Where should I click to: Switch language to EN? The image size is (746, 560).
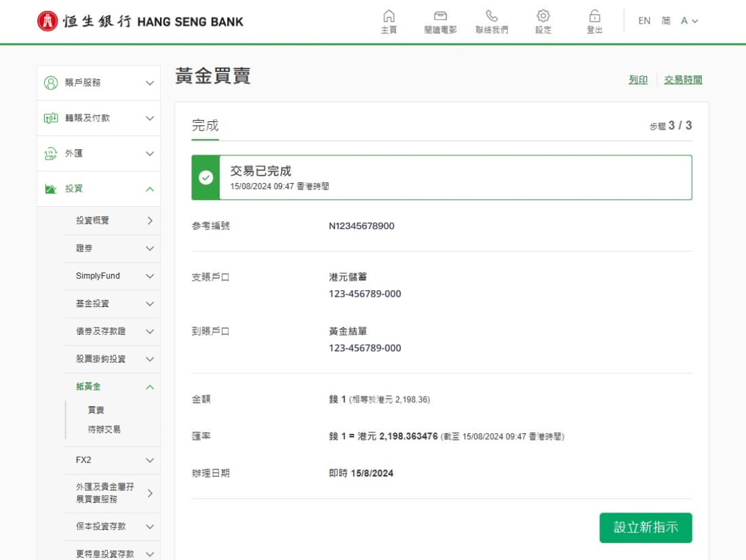pos(644,21)
